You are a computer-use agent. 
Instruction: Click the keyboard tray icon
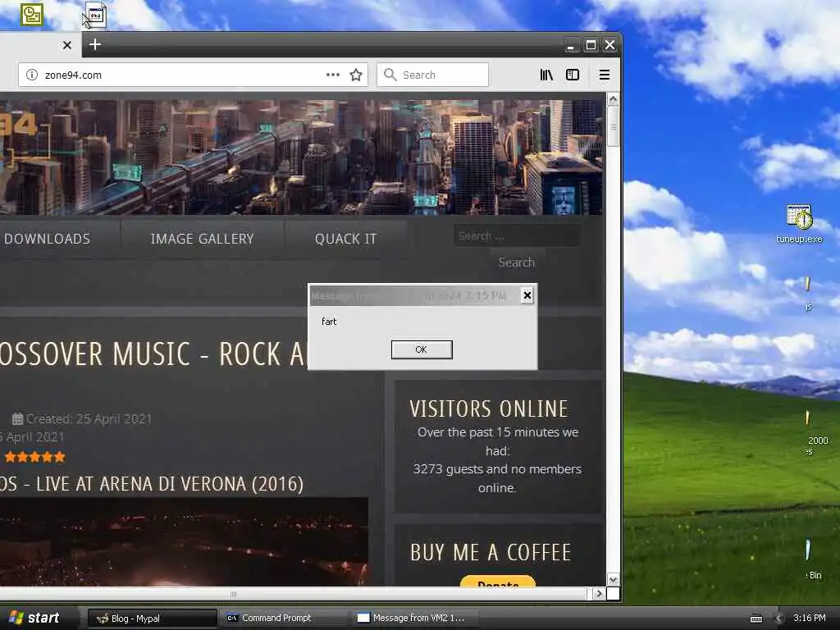756,619
